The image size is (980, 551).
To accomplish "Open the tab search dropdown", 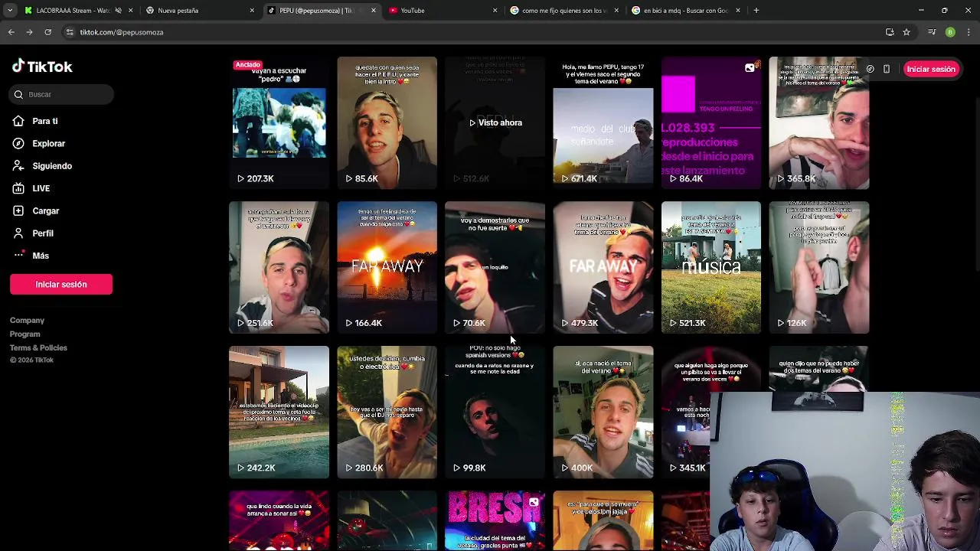I will [x=10, y=11].
